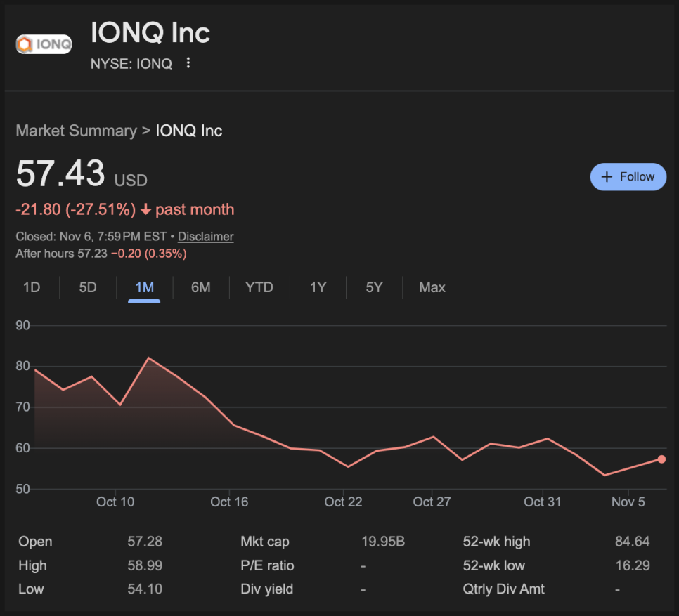Viewport: 679px width, 616px height.
Task: Select the 1D time range tab
Action: click(32, 287)
